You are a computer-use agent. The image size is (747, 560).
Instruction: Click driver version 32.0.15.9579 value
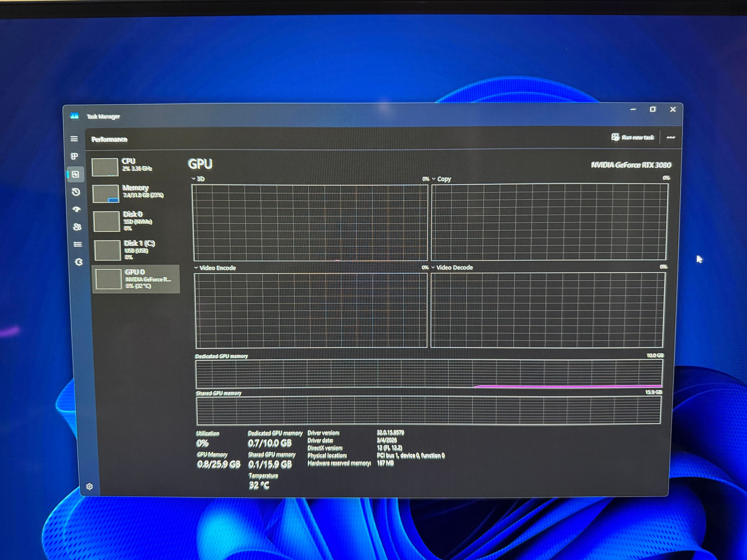pos(390,433)
